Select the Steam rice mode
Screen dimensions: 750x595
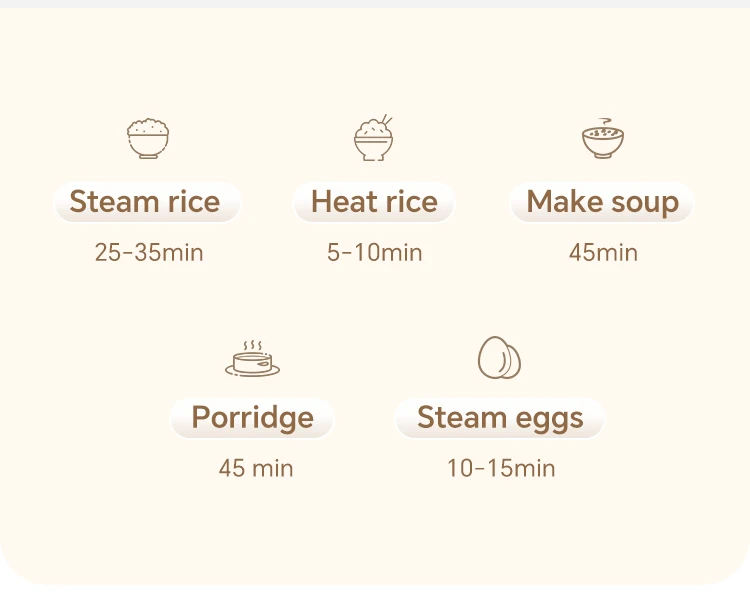pos(146,202)
